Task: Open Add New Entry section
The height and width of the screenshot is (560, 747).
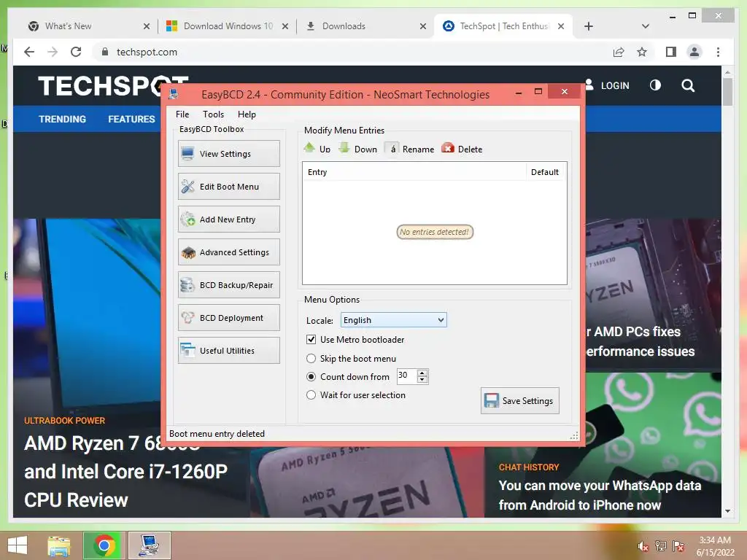Action: 228,219
